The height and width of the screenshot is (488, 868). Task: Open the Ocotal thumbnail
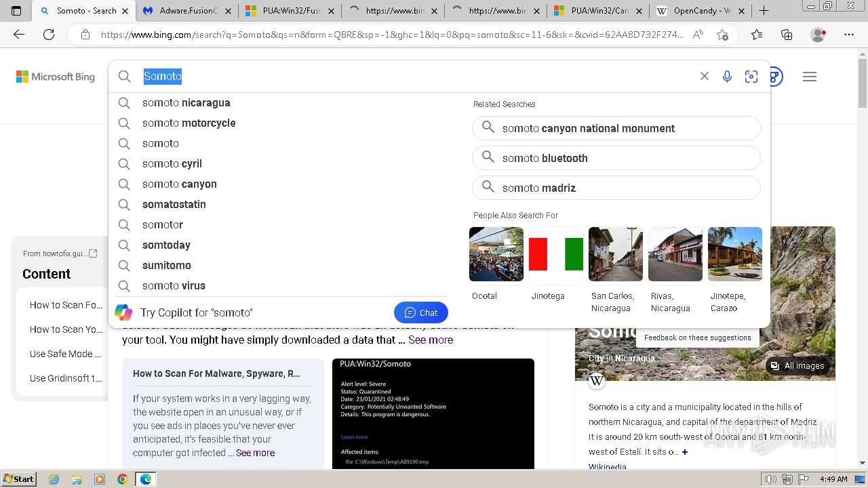click(x=496, y=254)
